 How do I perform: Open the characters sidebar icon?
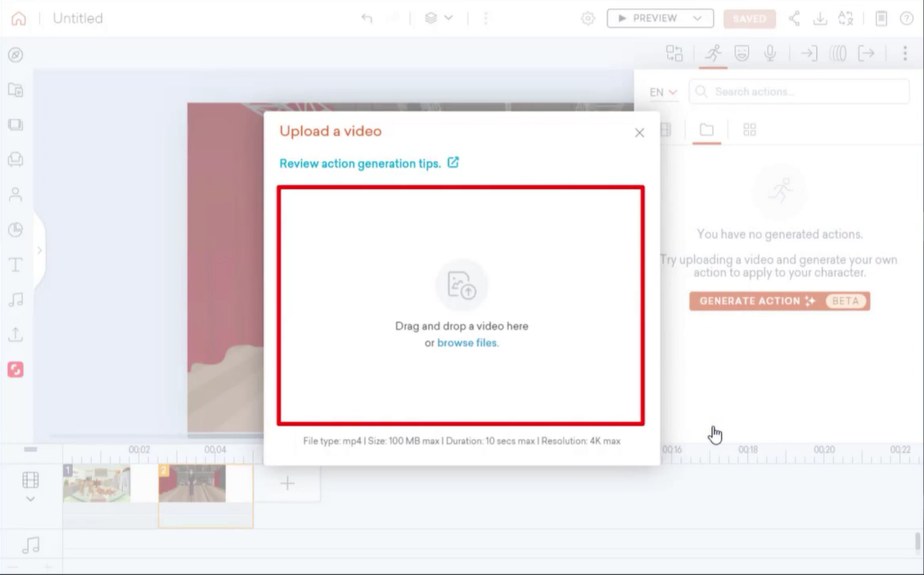click(16, 195)
